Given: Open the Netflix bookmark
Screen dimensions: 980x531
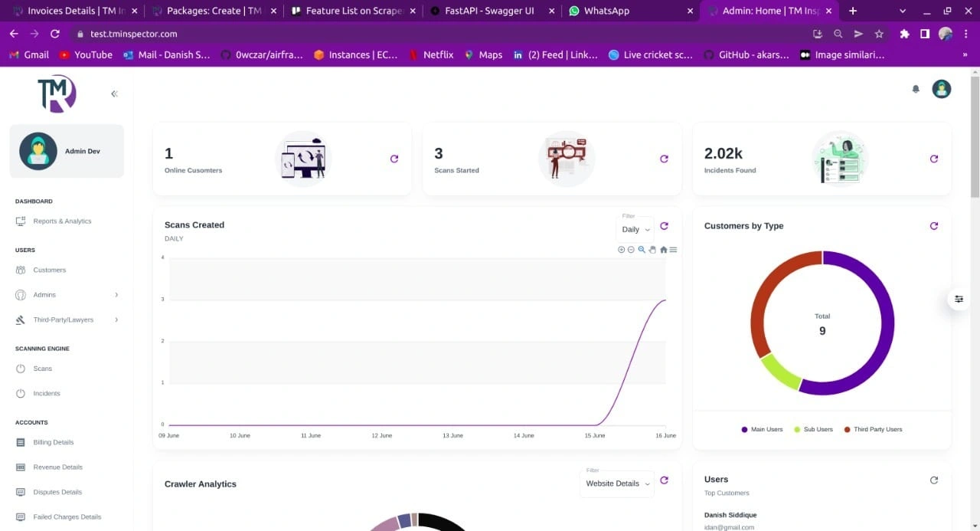Looking at the screenshot, I should [431, 54].
